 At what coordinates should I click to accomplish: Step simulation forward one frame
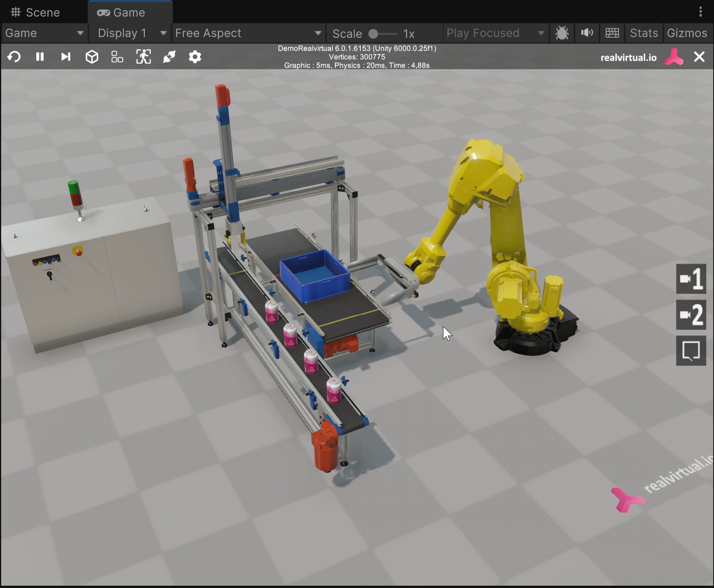coord(66,57)
